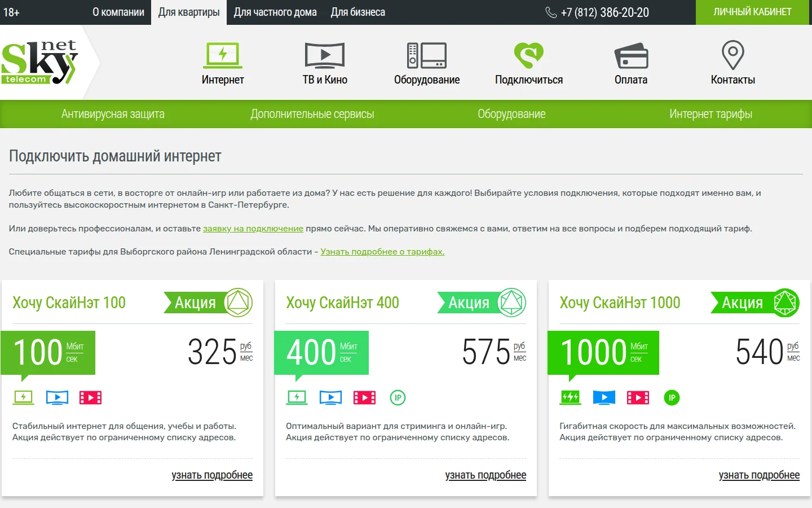Open the Интернет section icon
The height and width of the screenshot is (508, 812).
coord(223,55)
